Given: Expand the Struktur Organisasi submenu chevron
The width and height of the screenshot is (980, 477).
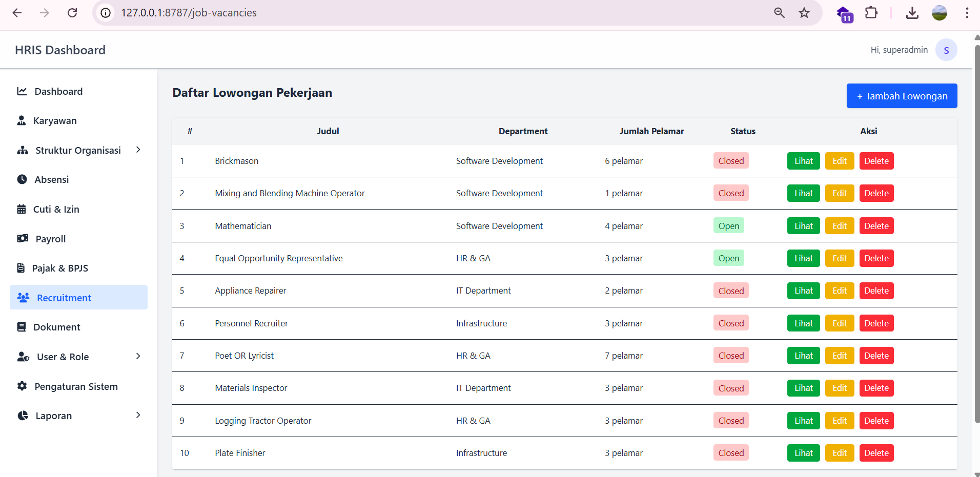Looking at the screenshot, I should (x=138, y=150).
